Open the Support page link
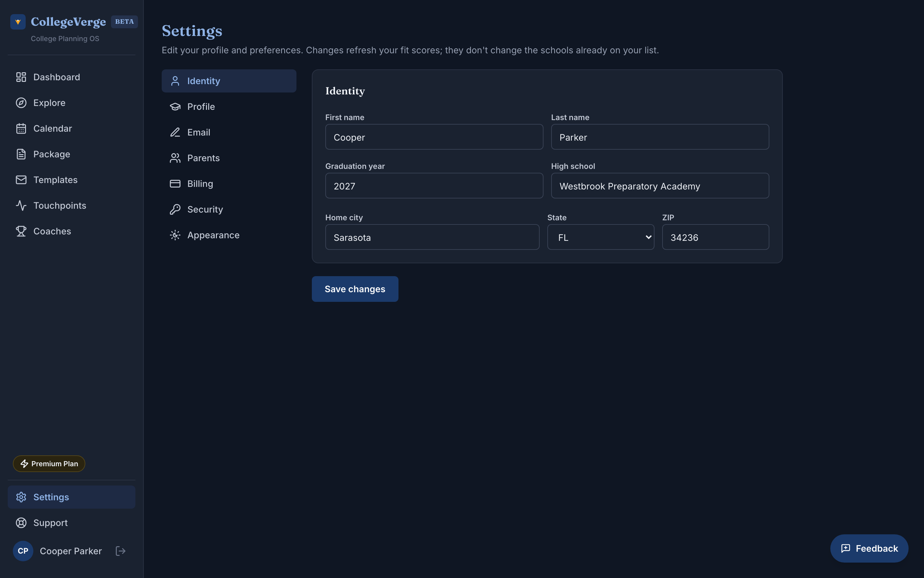The width and height of the screenshot is (924, 578). [72, 522]
